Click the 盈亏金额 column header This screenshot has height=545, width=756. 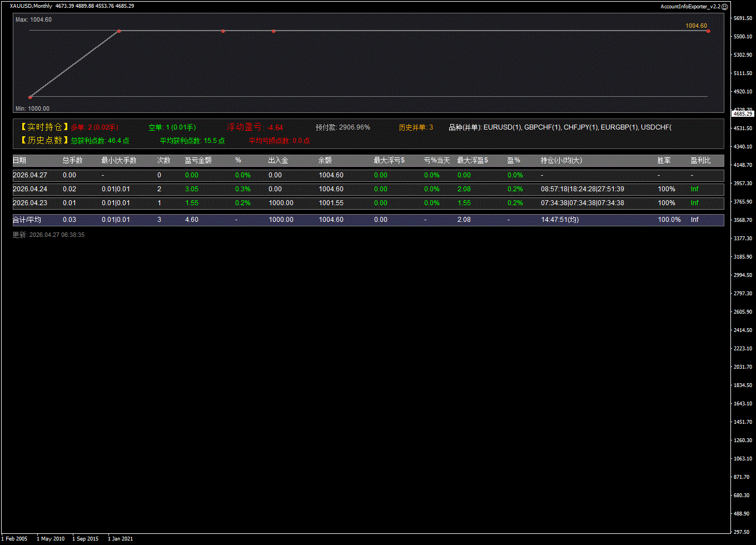(x=198, y=160)
